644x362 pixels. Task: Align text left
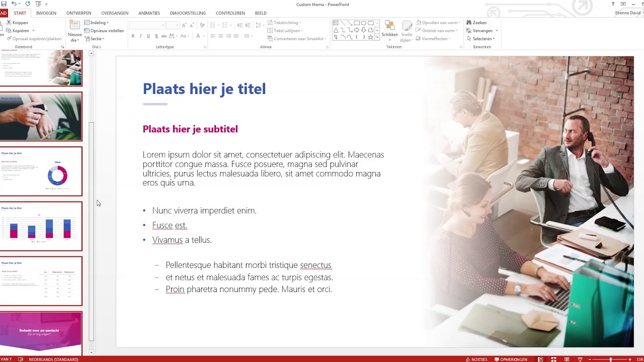(x=212, y=36)
